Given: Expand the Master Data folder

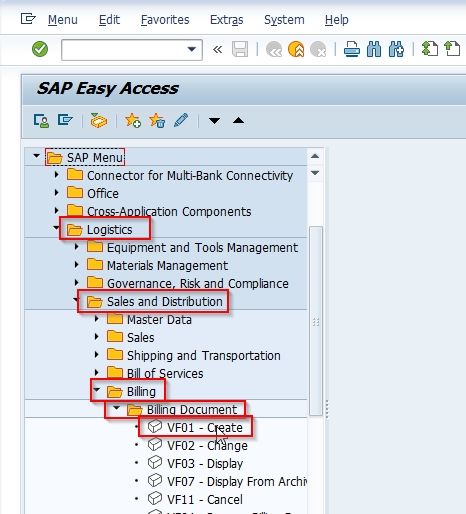Looking at the screenshot, I should pos(96,319).
